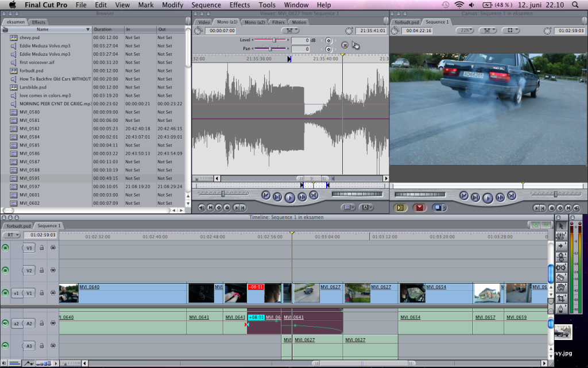Toggle V2 track visibility
The image size is (588, 368).
pos(5,270)
